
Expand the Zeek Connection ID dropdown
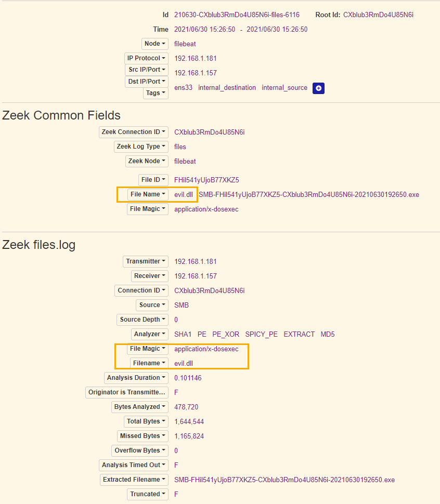134,132
